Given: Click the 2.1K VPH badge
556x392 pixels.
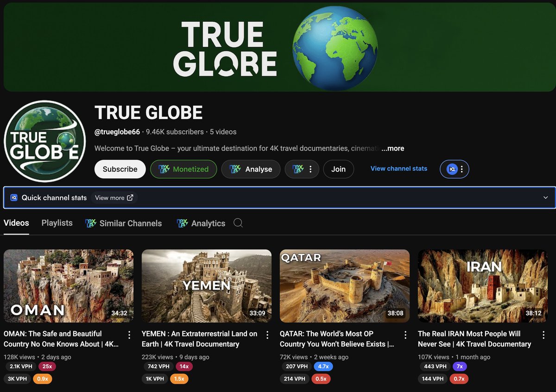Looking at the screenshot, I should pyautogui.click(x=21, y=367).
